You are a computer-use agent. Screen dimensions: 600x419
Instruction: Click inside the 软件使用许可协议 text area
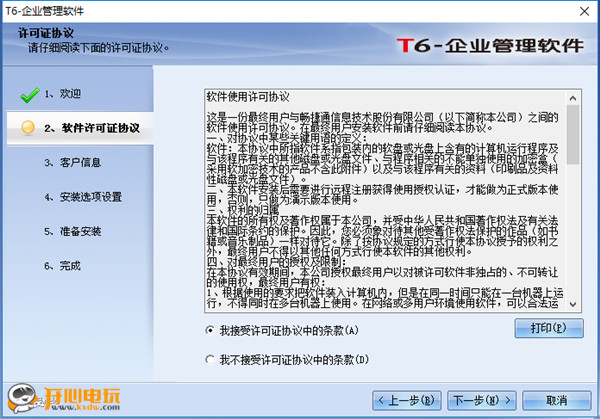click(385, 200)
